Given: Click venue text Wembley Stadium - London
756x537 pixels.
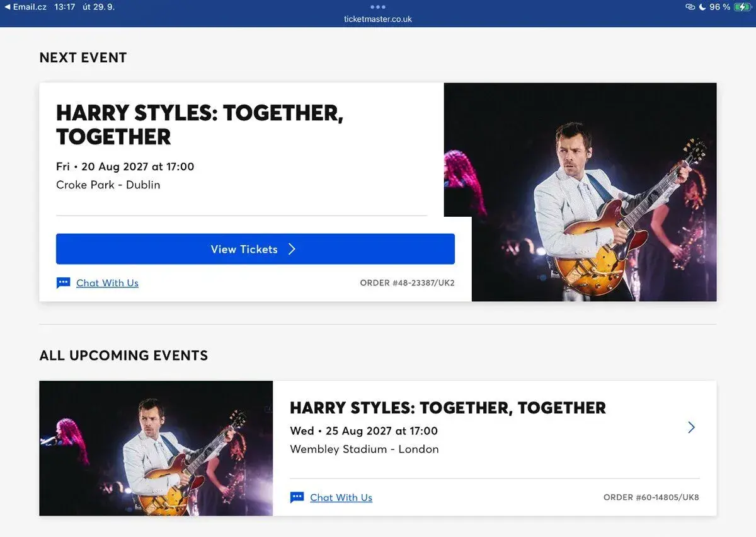Looking at the screenshot, I should pos(364,449).
